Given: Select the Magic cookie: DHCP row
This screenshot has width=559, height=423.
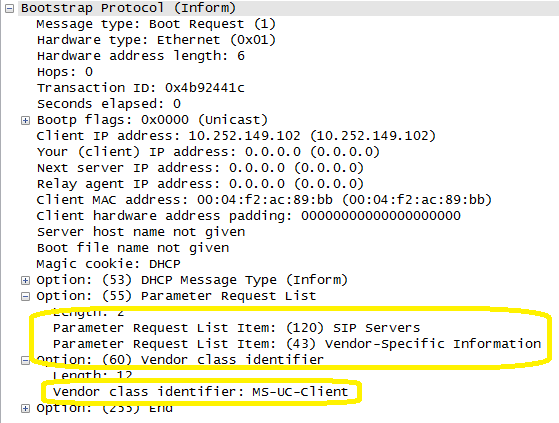Looking at the screenshot, I should click(x=108, y=264).
